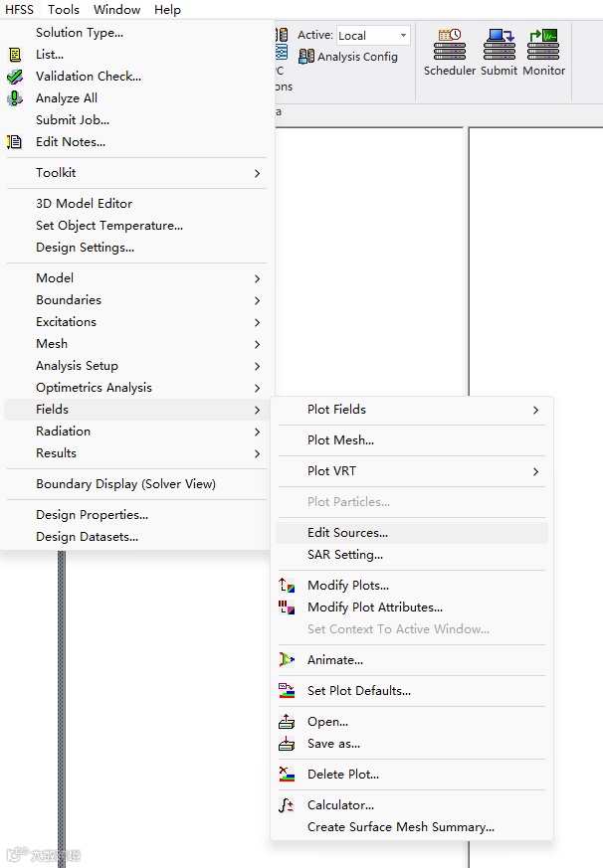Expand the Plot Fields submenu arrow
This screenshot has width=603, height=868.
pyautogui.click(x=535, y=410)
